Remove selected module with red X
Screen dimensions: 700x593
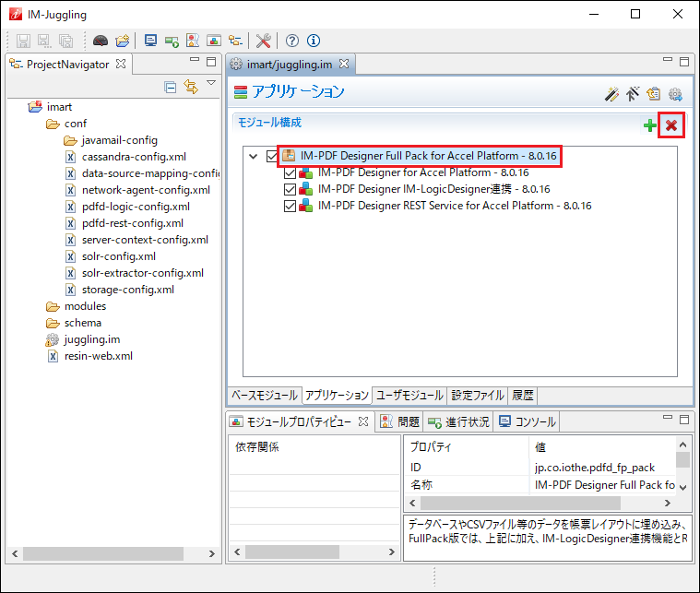671,125
